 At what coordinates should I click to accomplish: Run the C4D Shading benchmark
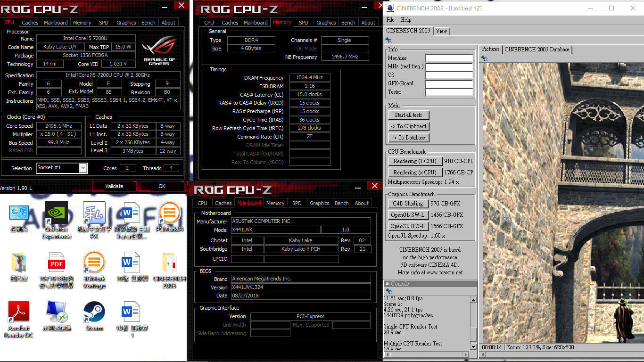408,204
